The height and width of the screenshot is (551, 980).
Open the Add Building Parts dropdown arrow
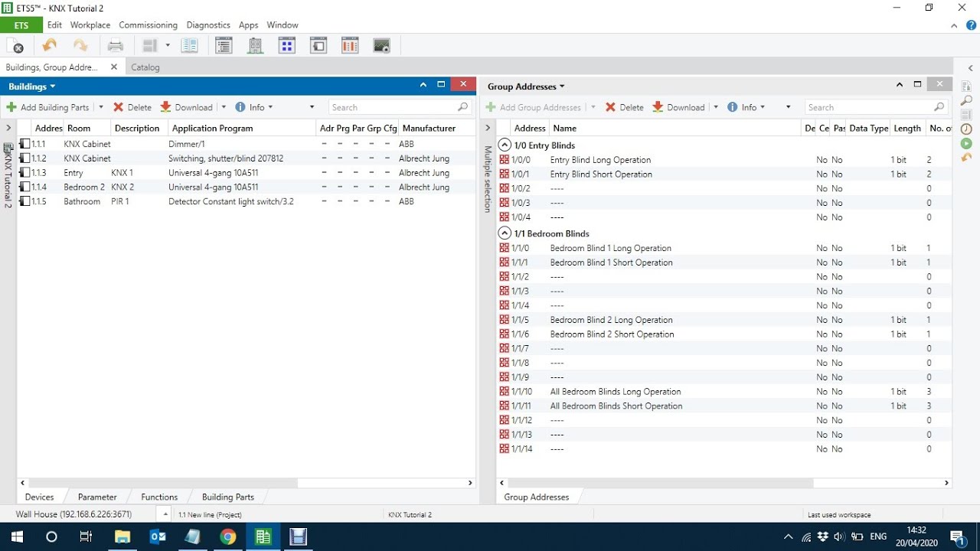[100, 107]
